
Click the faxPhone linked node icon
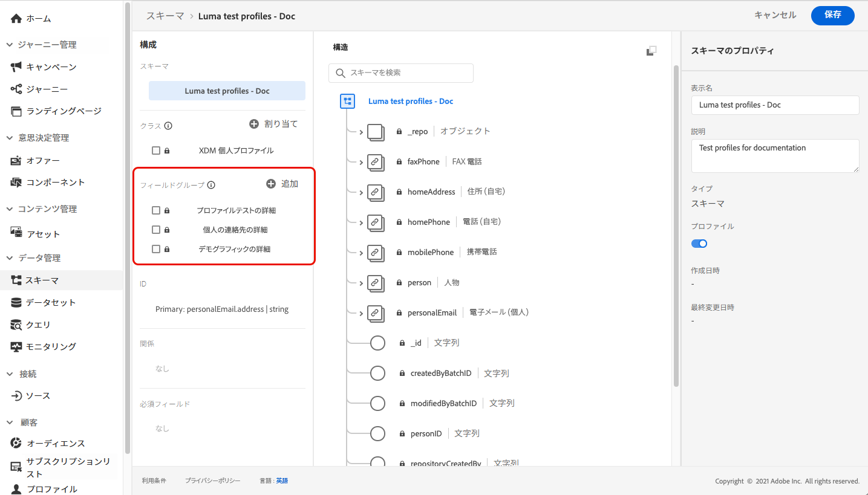[x=376, y=162]
